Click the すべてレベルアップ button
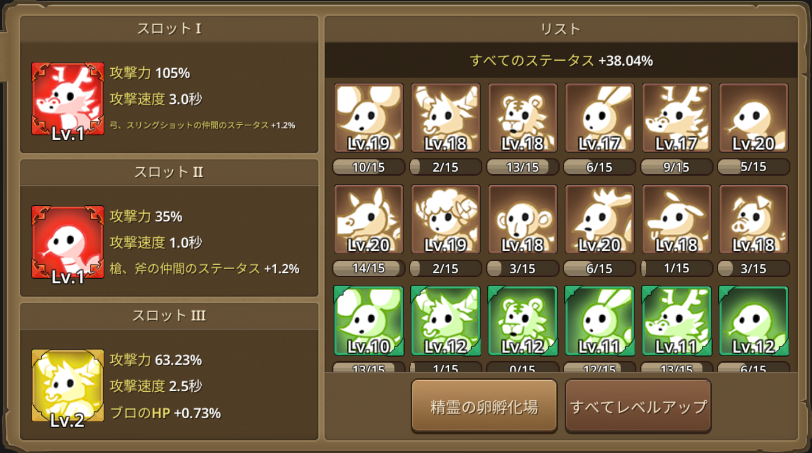This screenshot has height=453, width=812. click(x=638, y=406)
